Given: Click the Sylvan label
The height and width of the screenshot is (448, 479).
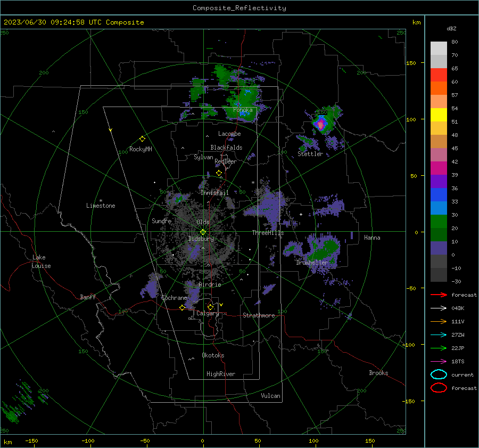Looking at the screenshot, I should (x=203, y=157).
